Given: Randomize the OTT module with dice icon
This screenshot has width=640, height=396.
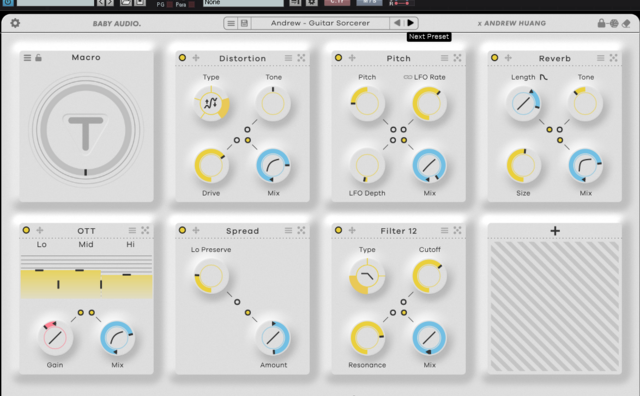Looking at the screenshot, I should click(x=145, y=230).
